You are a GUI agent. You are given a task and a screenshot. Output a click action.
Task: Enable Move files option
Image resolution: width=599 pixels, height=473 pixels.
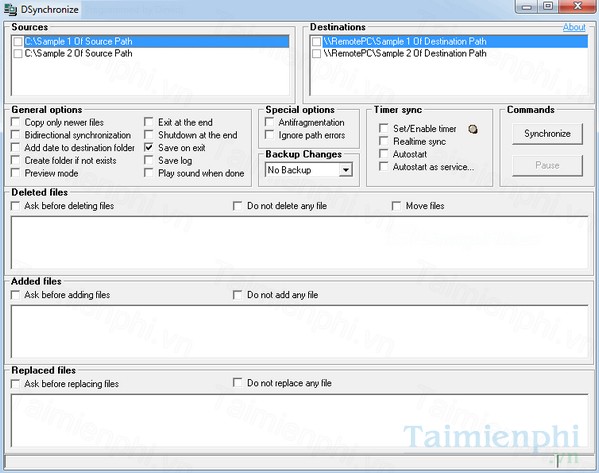(x=397, y=206)
